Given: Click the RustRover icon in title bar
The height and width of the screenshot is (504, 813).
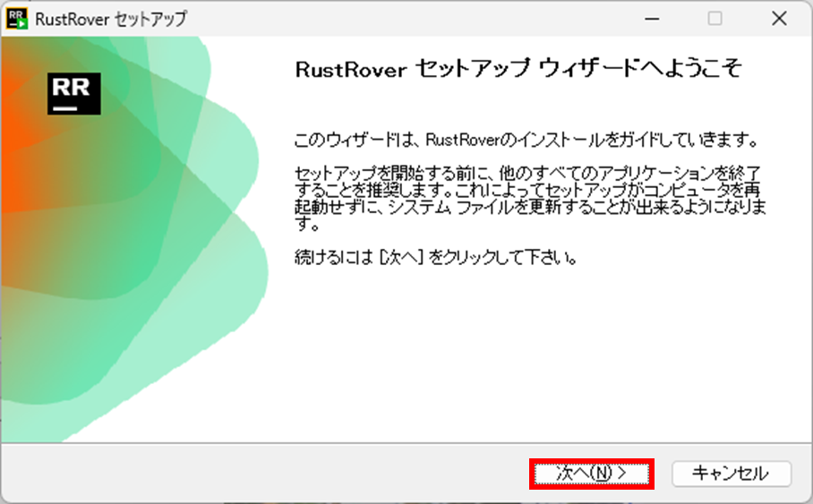Looking at the screenshot, I should pos(17,19).
